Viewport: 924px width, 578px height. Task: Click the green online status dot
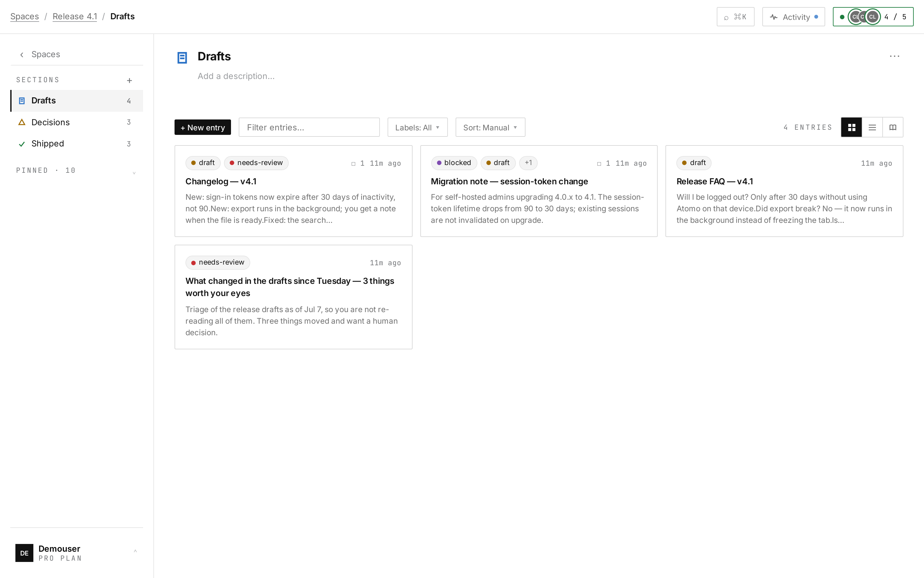coord(842,17)
